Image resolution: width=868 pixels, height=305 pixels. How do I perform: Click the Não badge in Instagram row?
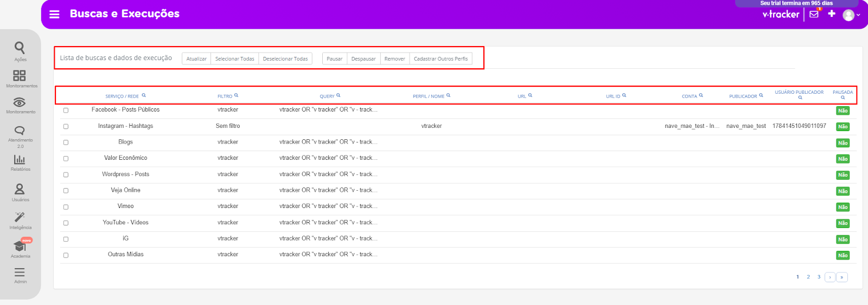[x=843, y=127]
